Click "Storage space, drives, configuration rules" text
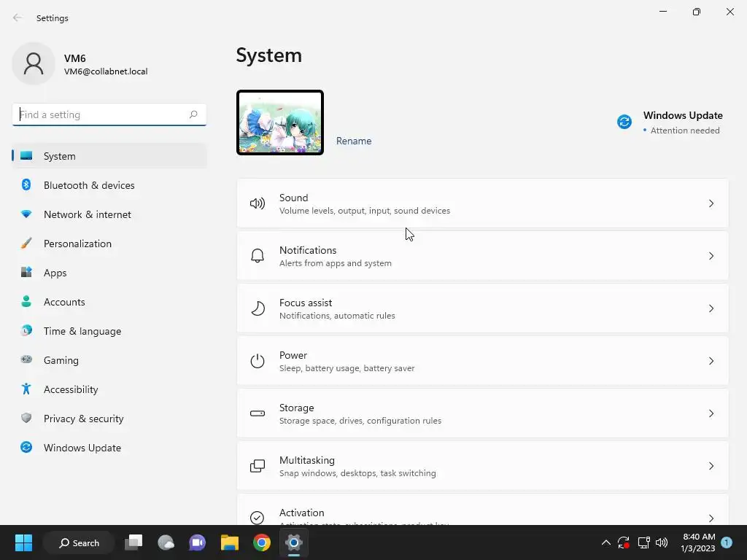The height and width of the screenshot is (560, 747). 360,421
